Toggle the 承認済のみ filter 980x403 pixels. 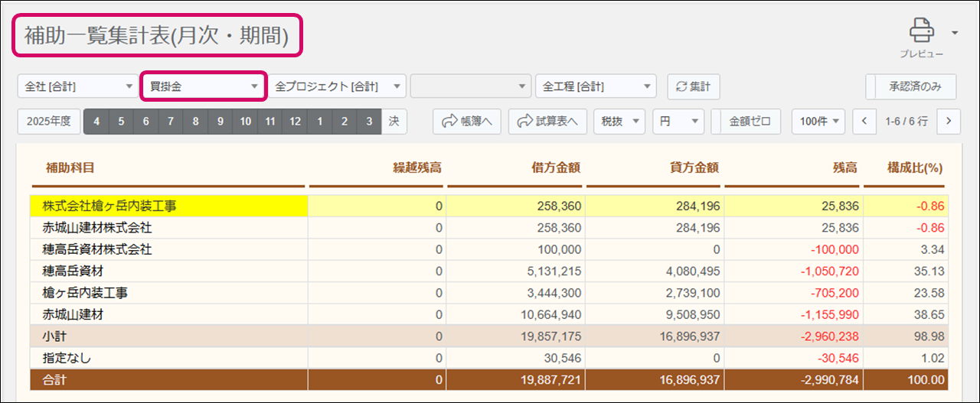pos(911,86)
